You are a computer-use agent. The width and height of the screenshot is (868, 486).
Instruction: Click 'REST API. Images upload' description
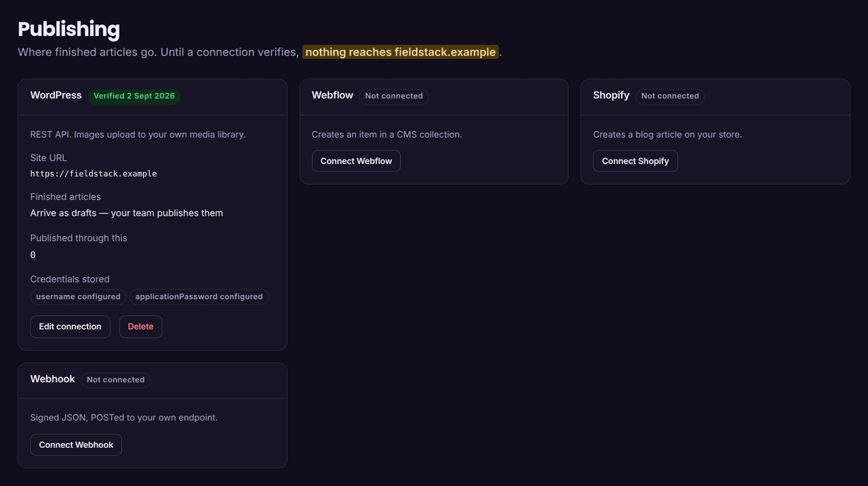tap(138, 134)
